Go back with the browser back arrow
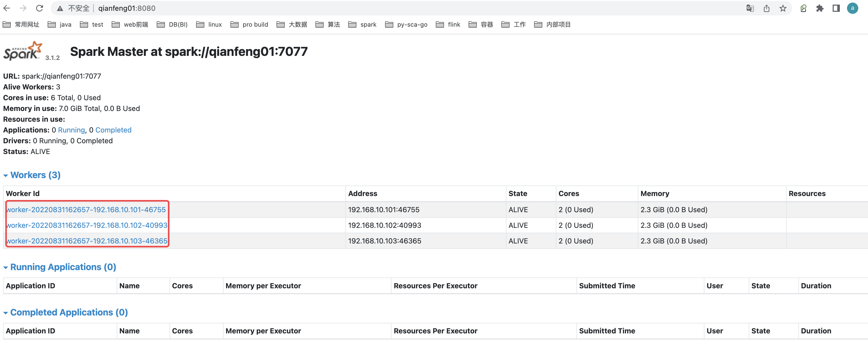The image size is (868, 348). [x=7, y=8]
